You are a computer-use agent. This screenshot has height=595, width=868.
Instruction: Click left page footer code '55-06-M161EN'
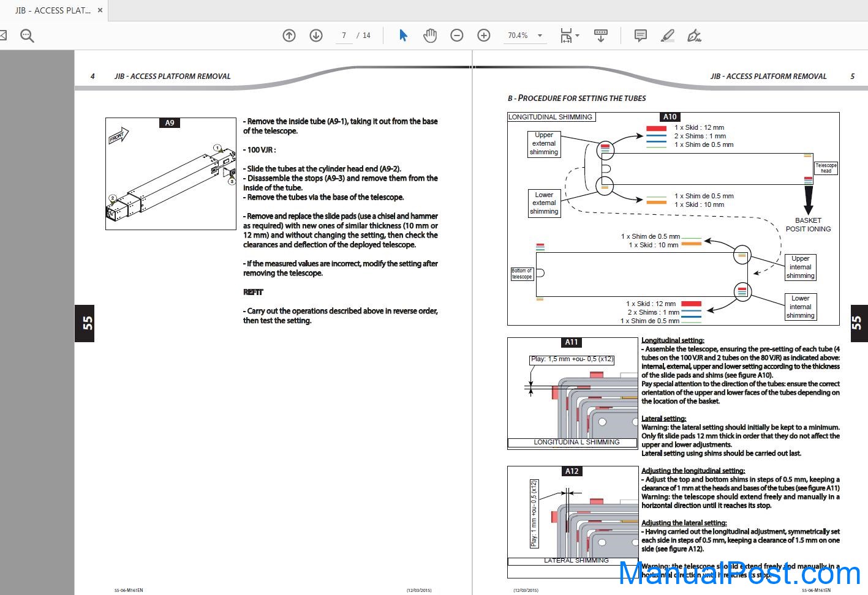click(x=129, y=590)
